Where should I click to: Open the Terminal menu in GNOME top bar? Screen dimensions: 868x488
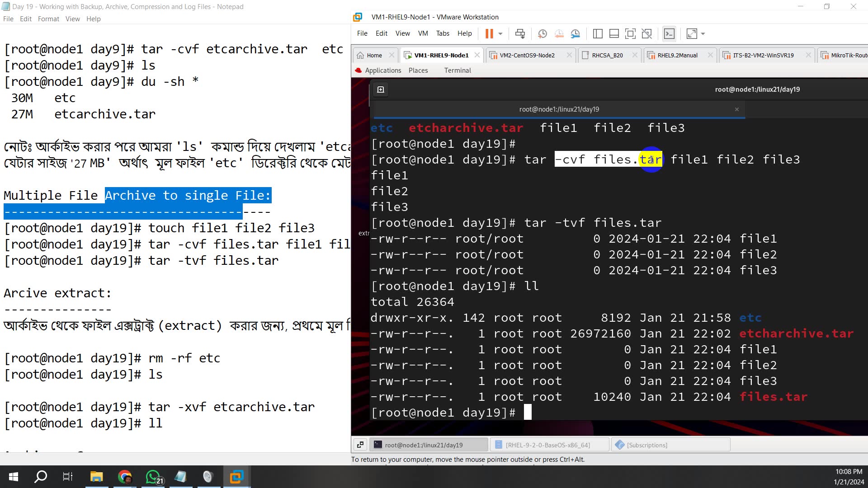[458, 70]
